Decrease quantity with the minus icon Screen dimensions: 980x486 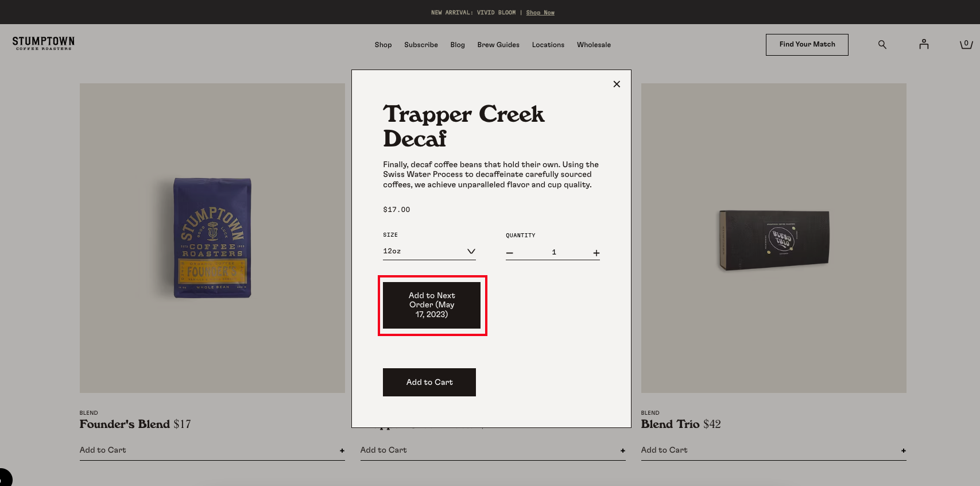510,253
